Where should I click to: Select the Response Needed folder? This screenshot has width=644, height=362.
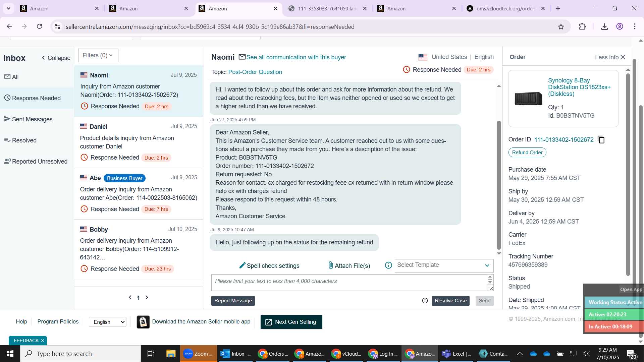(37, 98)
